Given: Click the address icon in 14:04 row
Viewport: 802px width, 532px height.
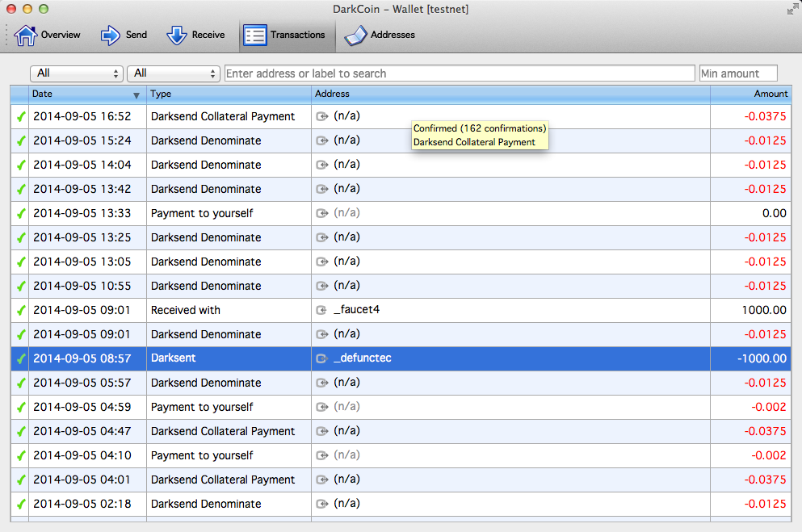Looking at the screenshot, I should tap(321, 165).
